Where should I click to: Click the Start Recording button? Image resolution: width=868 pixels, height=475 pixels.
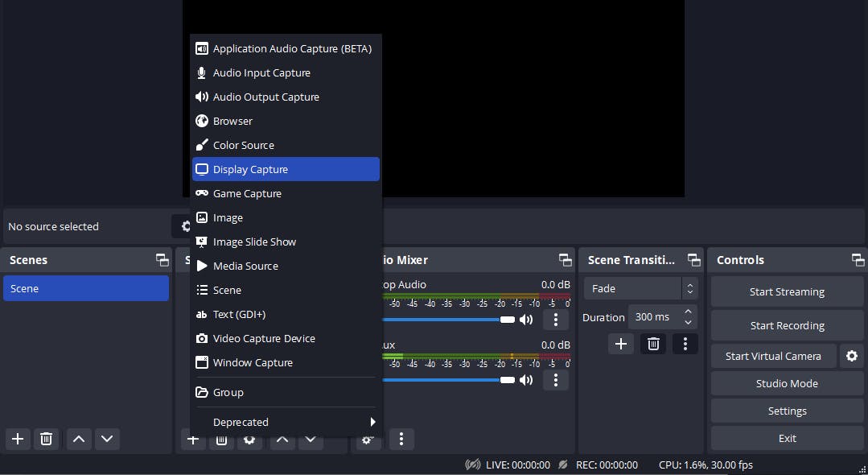click(788, 325)
